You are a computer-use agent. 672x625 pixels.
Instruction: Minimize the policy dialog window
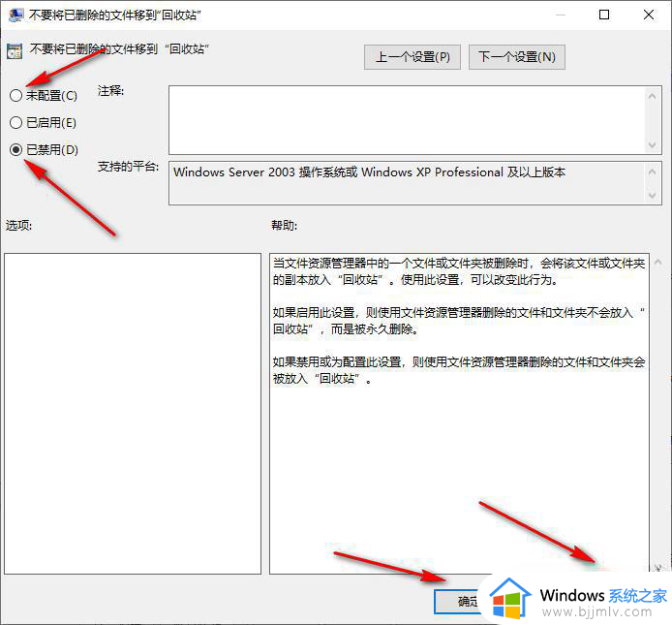point(560,15)
